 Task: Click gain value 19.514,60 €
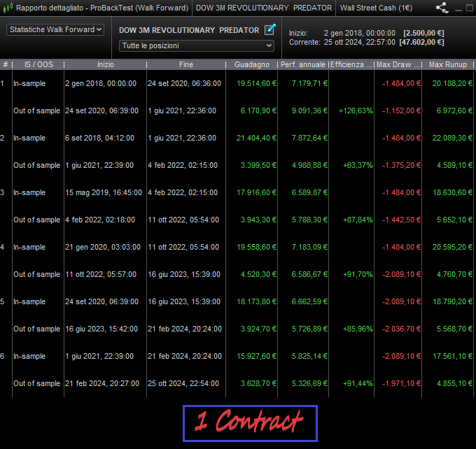pos(256,83)
